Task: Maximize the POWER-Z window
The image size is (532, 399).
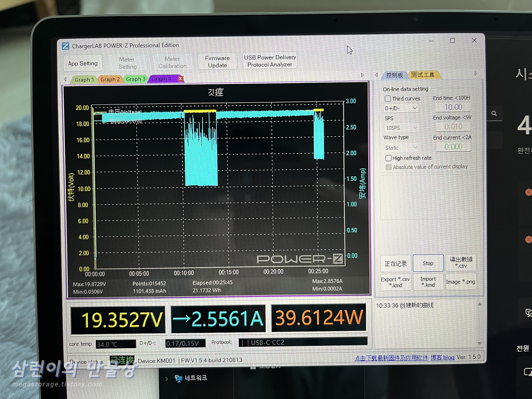Action: [x=452, y=40]
